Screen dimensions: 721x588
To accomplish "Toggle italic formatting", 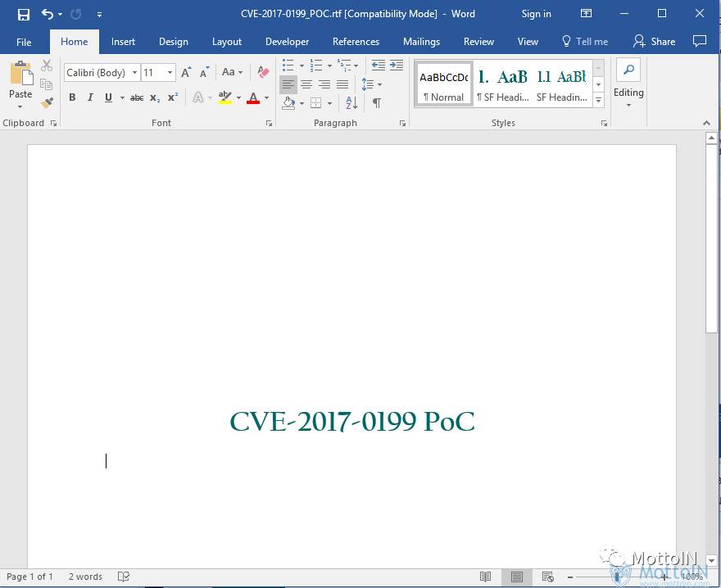I will point(91,97).
